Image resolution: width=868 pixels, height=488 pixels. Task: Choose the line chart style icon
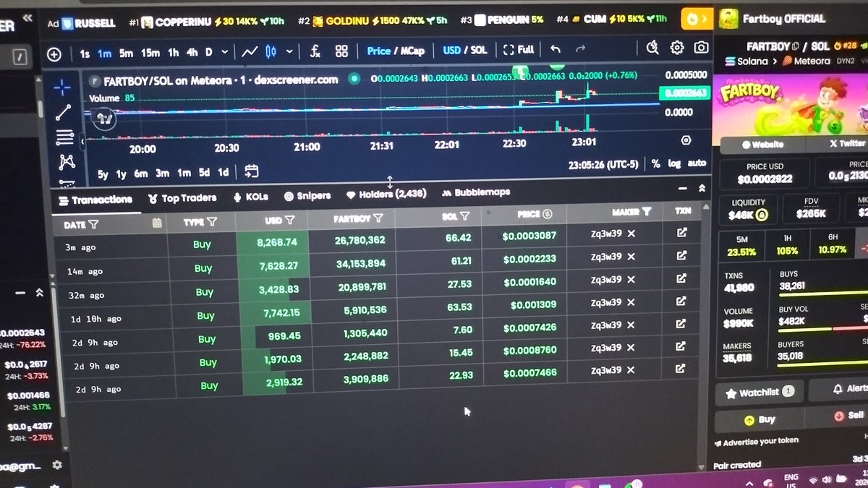click(x=250, y=51)
